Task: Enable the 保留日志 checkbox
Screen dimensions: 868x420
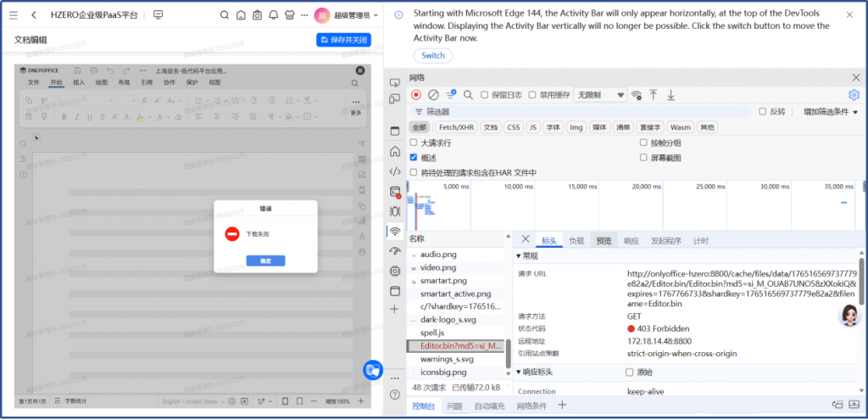Action: point(485,95)
